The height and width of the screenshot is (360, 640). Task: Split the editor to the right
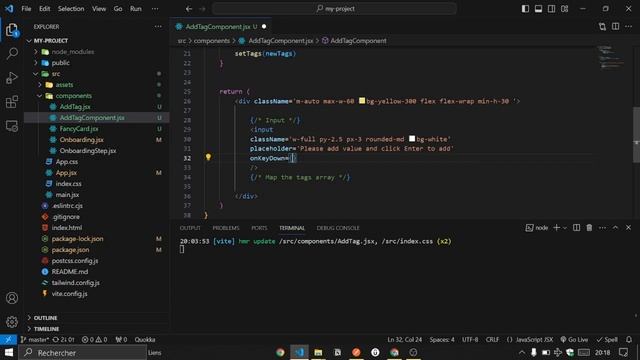coord(616,27)
